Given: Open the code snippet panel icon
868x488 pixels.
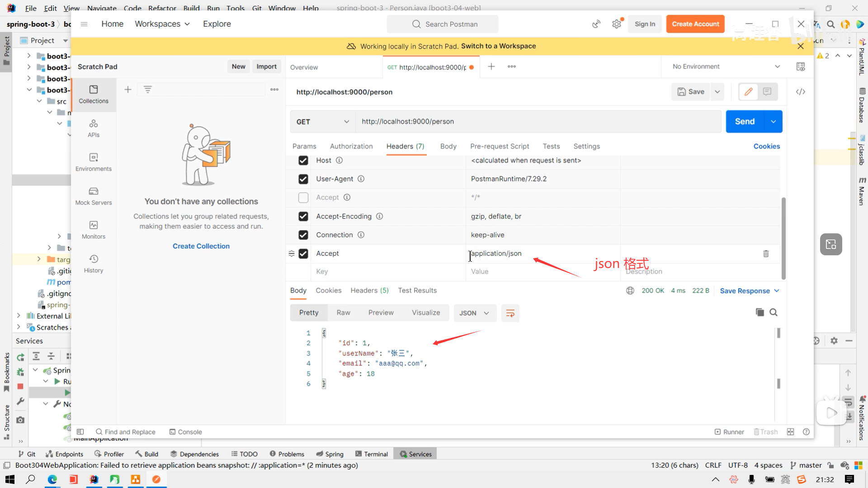Looking at the screenshot, I should [801, 92].
